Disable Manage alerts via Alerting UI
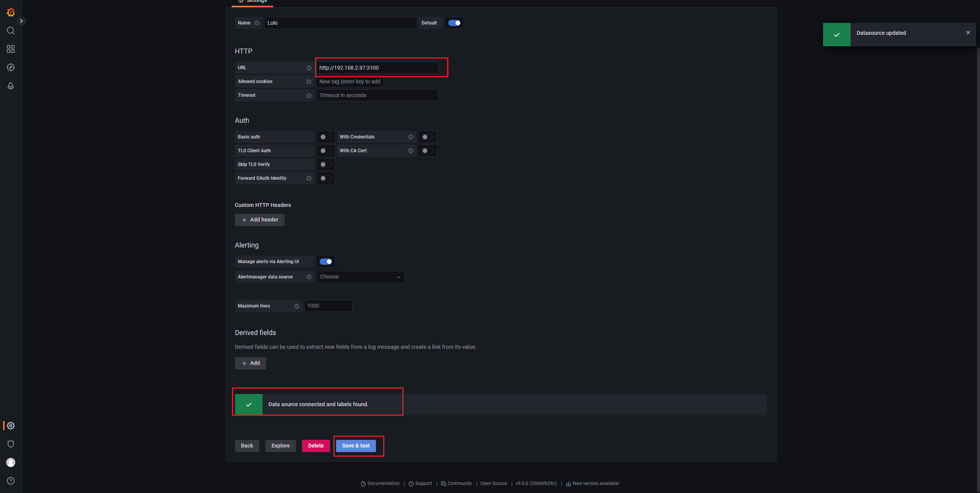 coord(326,262)
